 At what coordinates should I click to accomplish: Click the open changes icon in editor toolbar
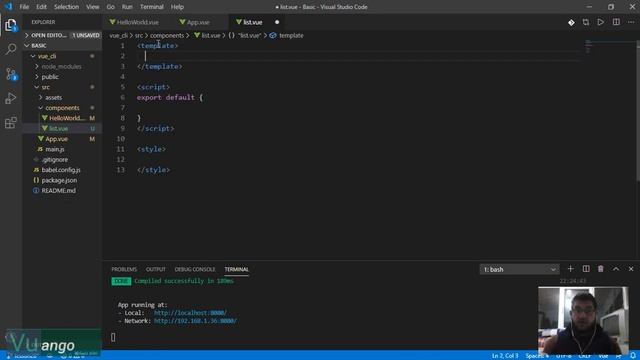[586, 22]
